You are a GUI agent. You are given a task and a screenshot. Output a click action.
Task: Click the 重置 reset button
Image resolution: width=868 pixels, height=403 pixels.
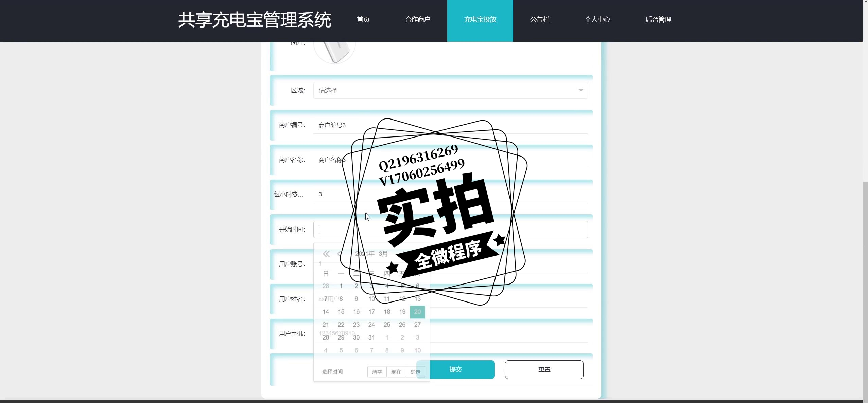tap(544, 369)
